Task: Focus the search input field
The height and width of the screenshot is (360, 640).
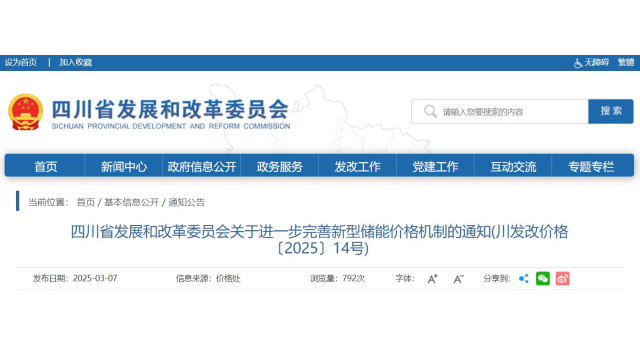Action: tap(500, 111)
